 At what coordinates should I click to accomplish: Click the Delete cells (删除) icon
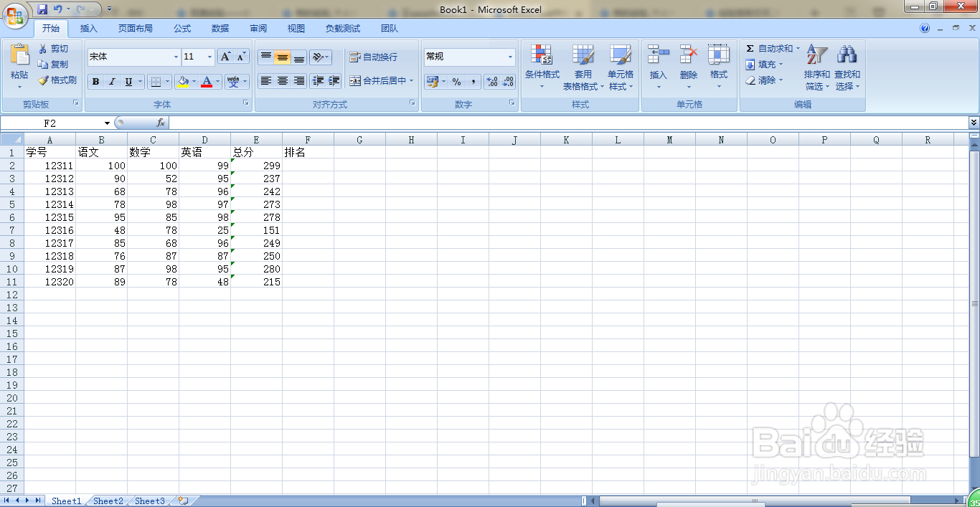[x=689, y=55]
